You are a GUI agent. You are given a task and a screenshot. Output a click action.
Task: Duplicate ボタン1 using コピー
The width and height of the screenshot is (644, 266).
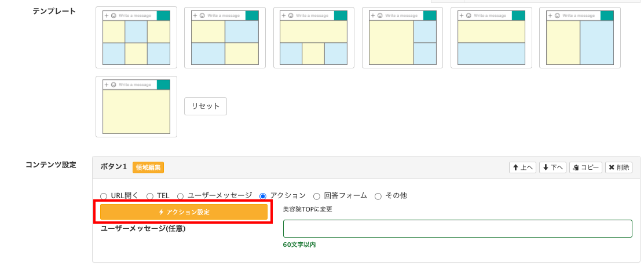click(x=586, y=167)
